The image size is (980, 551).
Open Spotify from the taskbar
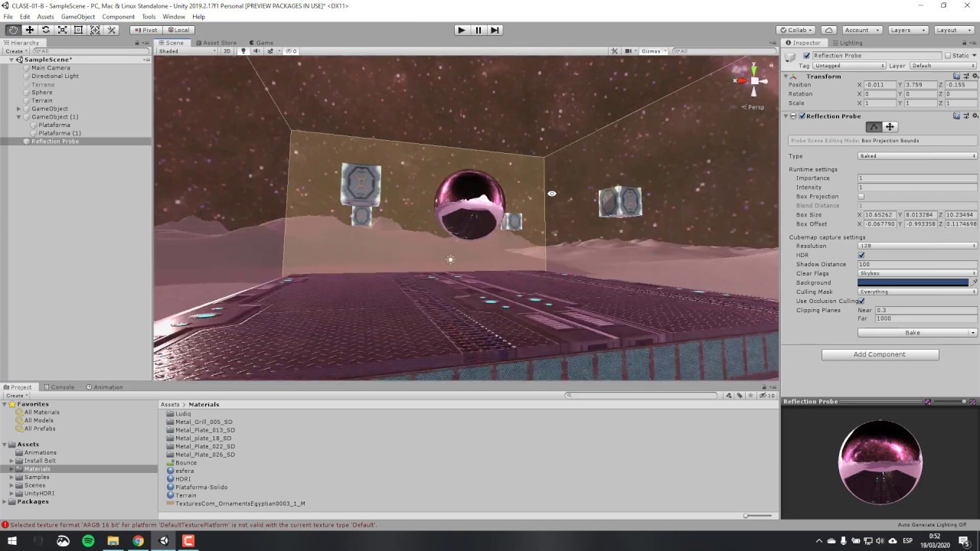88,541
